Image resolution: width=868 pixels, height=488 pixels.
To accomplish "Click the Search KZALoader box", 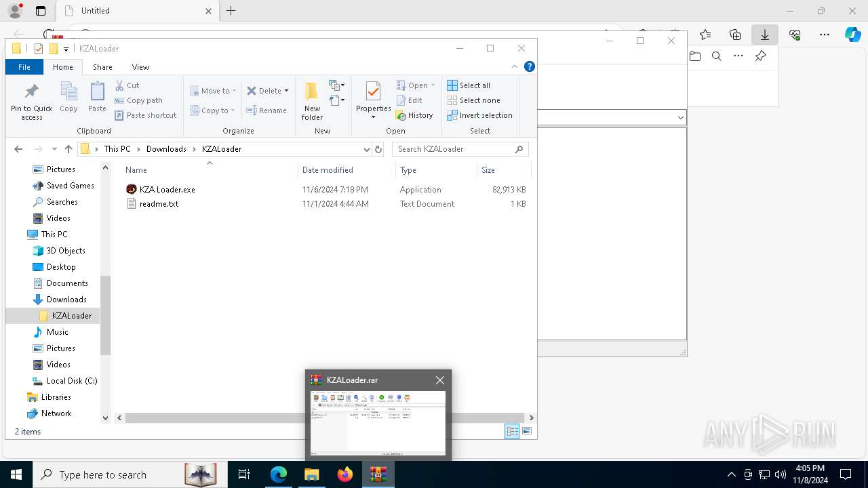I will pyautogui.click(x=460, y=149).
